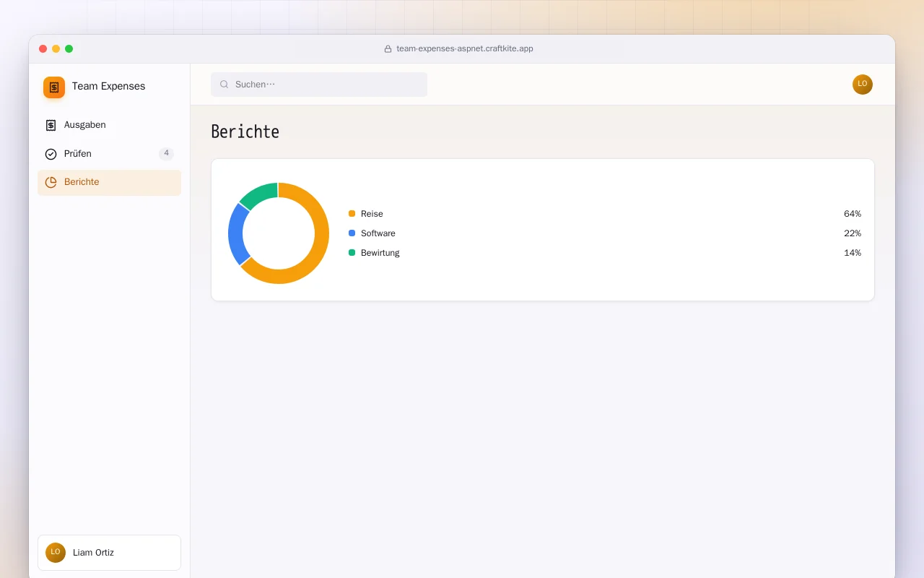Click the 14% value

pyautogui.click(x=853, y=253)
